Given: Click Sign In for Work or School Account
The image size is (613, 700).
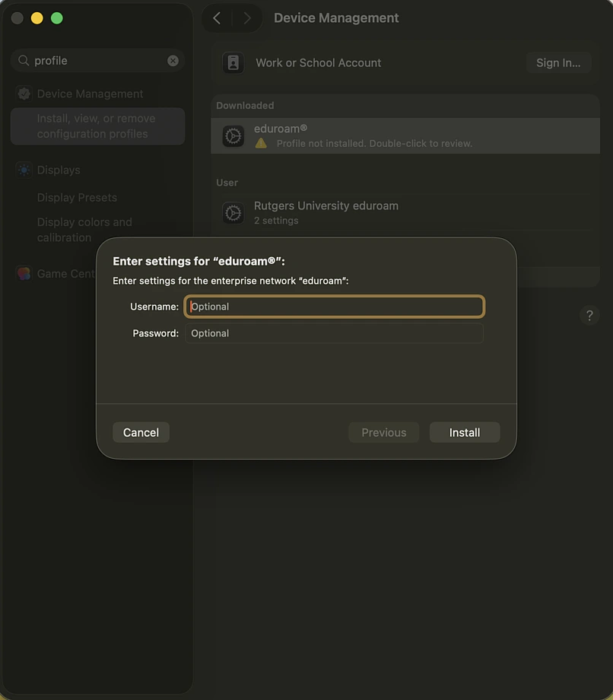Looking at the screenshot, I should pyautogui.click(x=558, y=62).
